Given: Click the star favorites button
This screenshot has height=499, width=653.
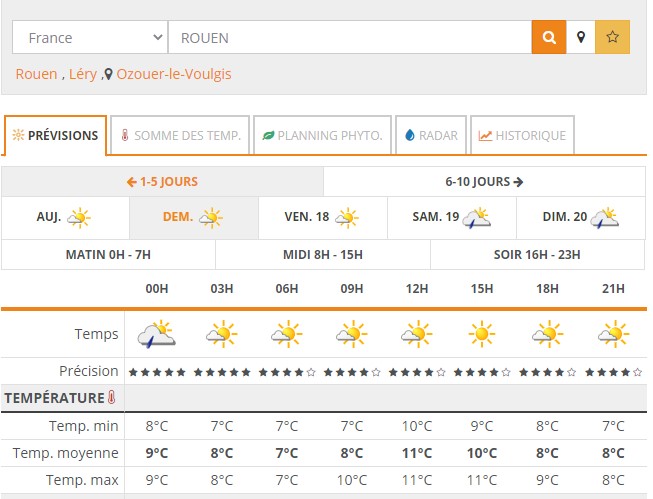Looking at the screenshot, I should [613, 38].
